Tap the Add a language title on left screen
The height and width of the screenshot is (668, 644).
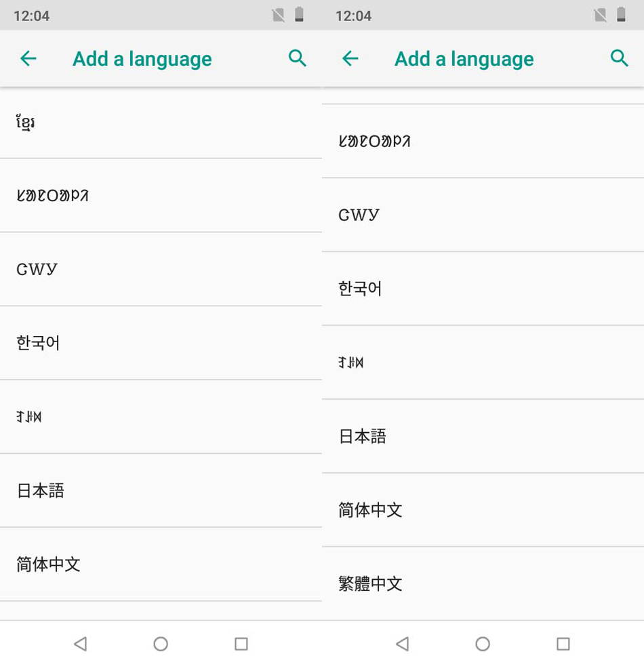click(x=142, y=59)
